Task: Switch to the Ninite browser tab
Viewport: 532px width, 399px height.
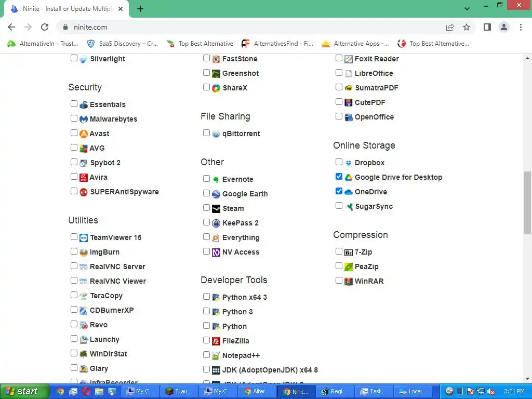Action: coord(66,9)
